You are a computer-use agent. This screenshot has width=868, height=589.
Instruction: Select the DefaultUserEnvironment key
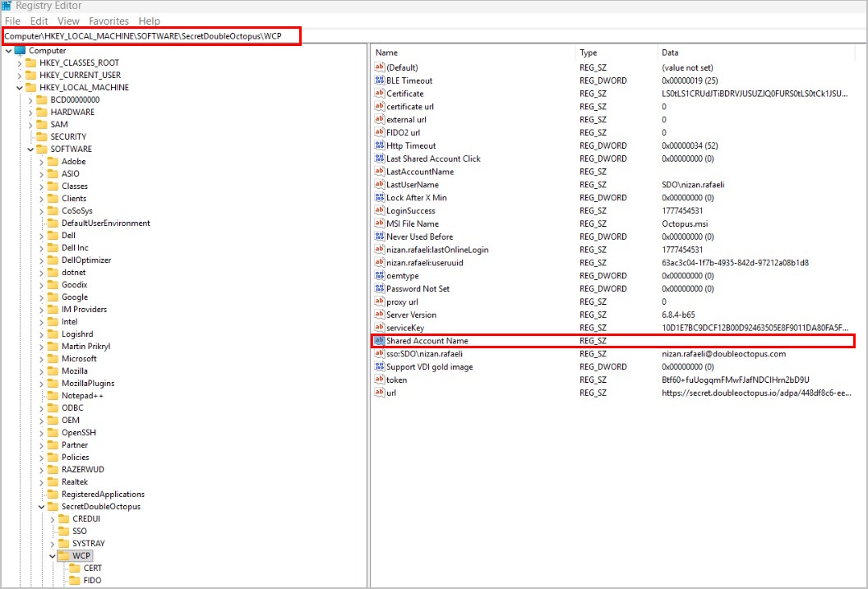pyautogui.click(x=106, y=223)
